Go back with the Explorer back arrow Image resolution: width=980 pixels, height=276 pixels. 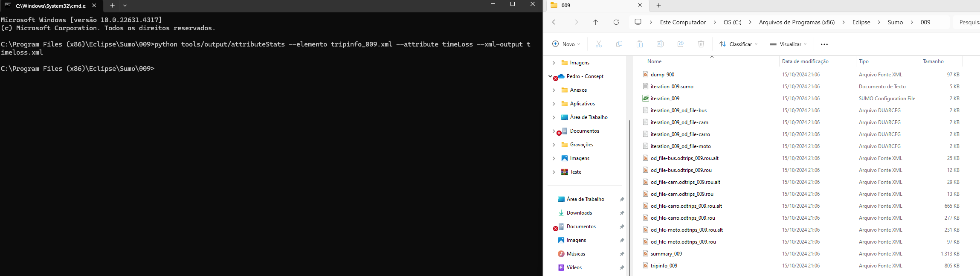point(554,22)
